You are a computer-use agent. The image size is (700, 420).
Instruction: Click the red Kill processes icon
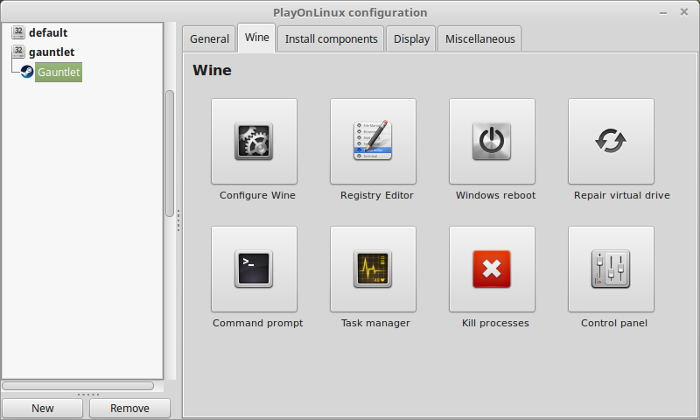point(492,269)
